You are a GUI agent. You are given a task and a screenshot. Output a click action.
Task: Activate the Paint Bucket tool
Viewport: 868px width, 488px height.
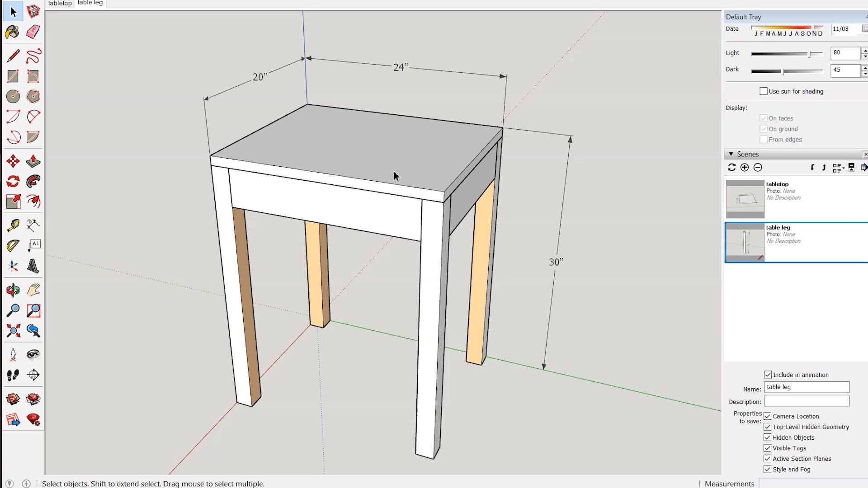[12, 32]
